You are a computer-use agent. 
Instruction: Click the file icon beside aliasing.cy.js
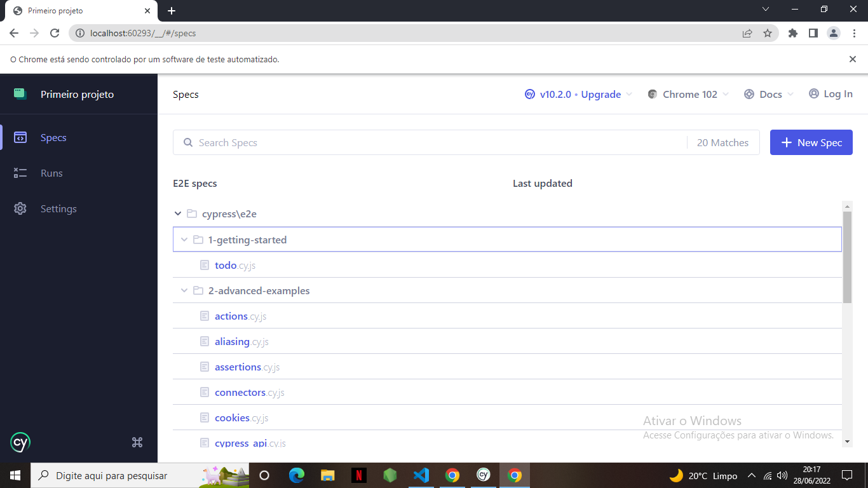[x=205, y=341]
